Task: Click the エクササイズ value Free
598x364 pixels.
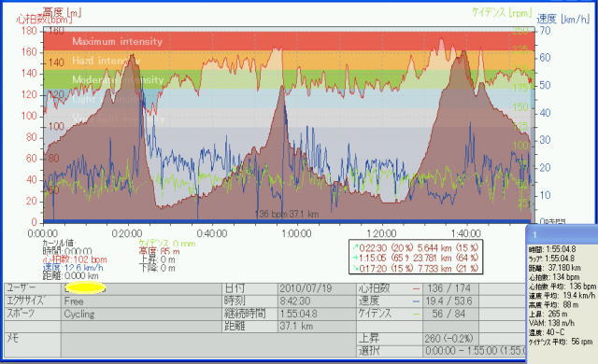Action: click(74, 301)
